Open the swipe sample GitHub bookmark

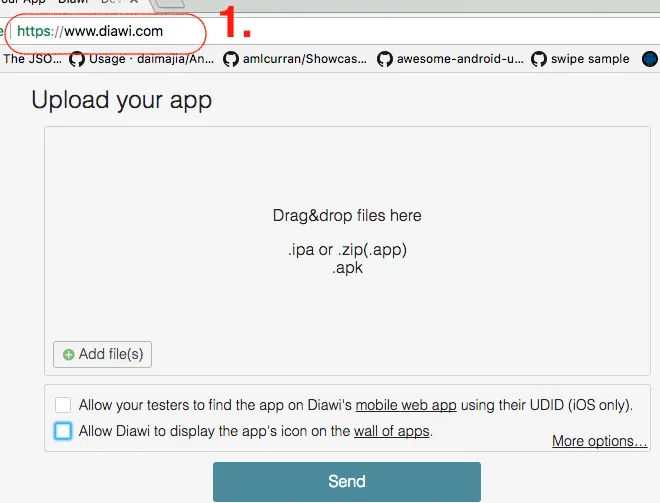pos(580,59)
